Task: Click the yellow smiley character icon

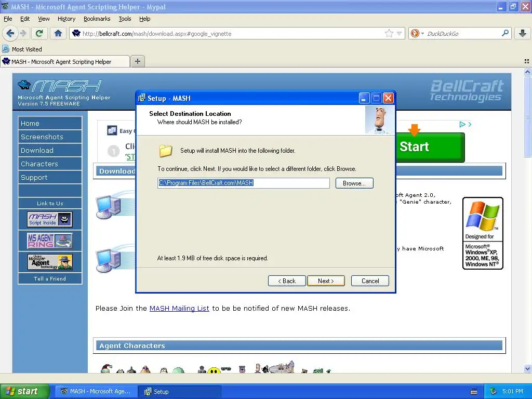Action: [x=214, y=370]
